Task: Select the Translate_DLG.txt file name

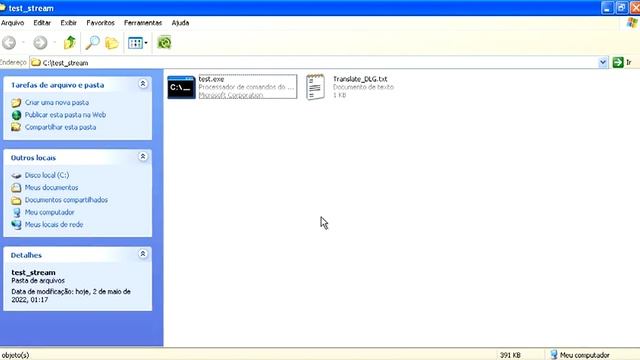Action: [x=360, y=79]
